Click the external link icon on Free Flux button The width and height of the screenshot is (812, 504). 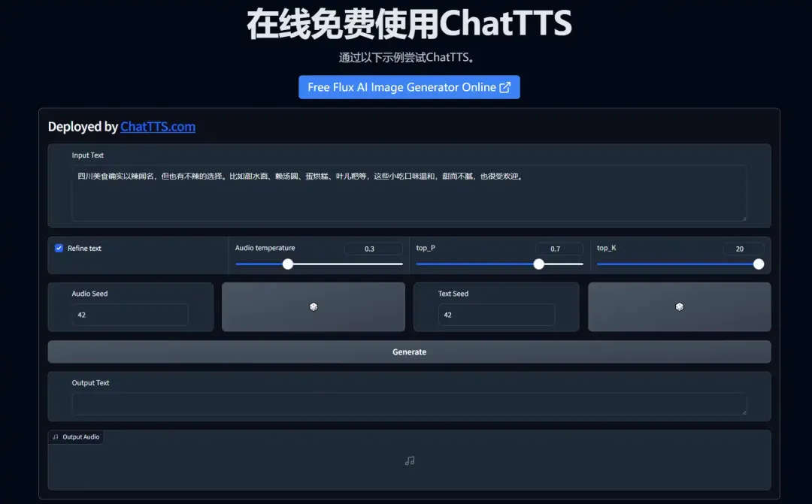click(505, 87)
